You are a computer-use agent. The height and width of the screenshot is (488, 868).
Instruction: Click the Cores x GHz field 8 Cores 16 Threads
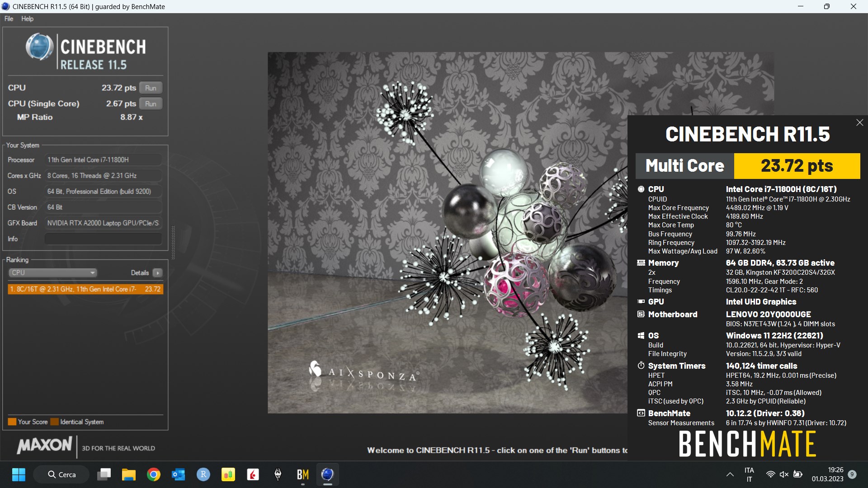[x=103, y=175]
